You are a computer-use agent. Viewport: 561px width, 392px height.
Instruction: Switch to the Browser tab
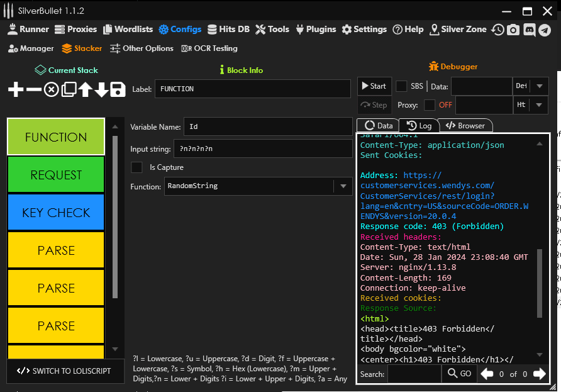click(x=465, y=126)
